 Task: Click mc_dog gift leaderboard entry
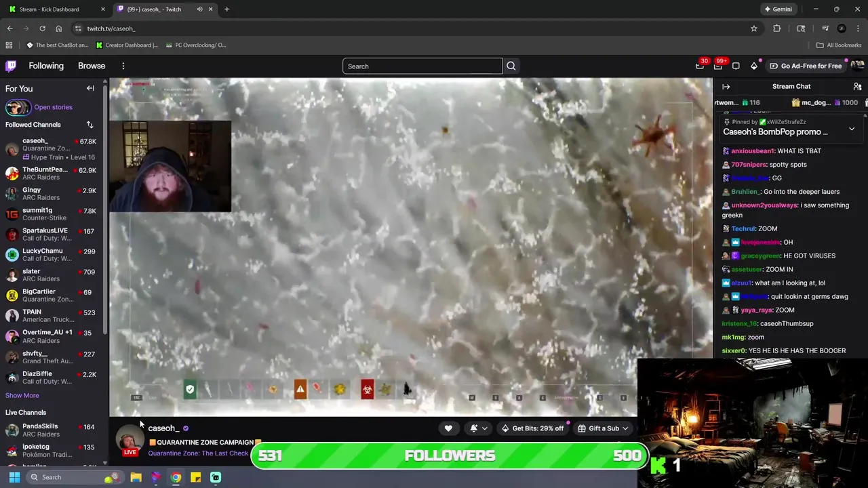tap(825, 102)
